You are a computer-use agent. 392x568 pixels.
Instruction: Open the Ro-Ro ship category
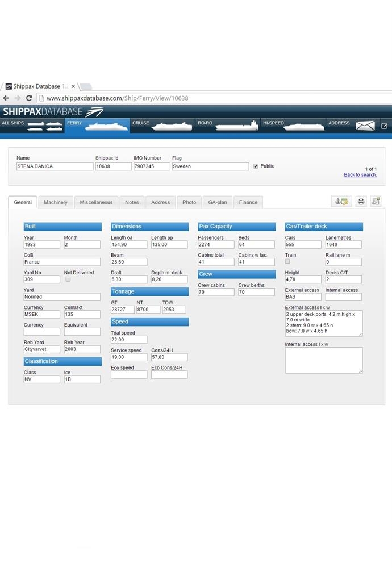point(227,126)
